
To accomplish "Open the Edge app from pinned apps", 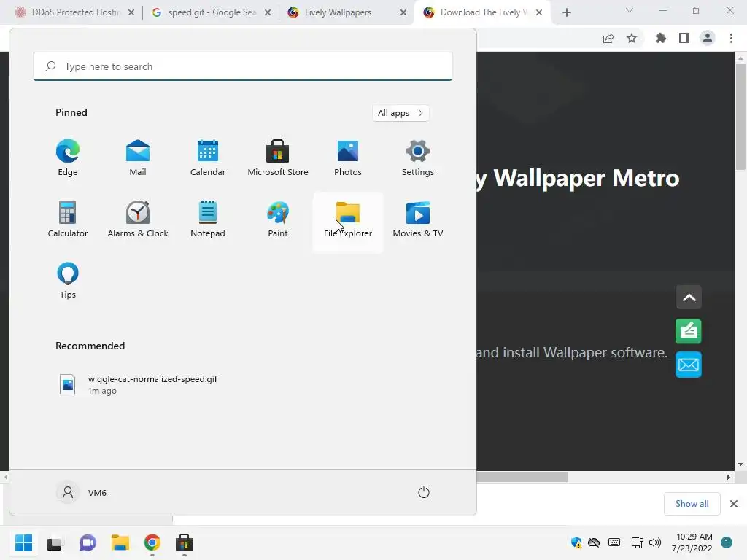I will point(68,158).
